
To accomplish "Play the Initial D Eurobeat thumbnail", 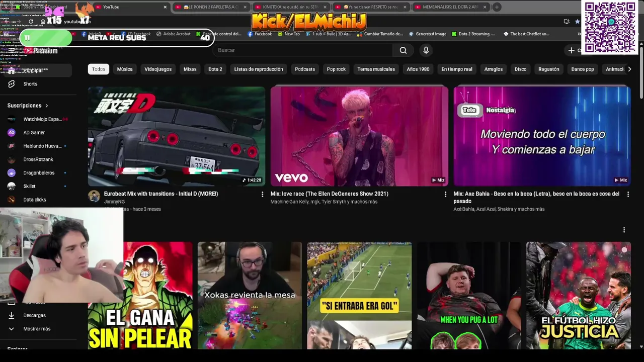I will tap(177, 136).
